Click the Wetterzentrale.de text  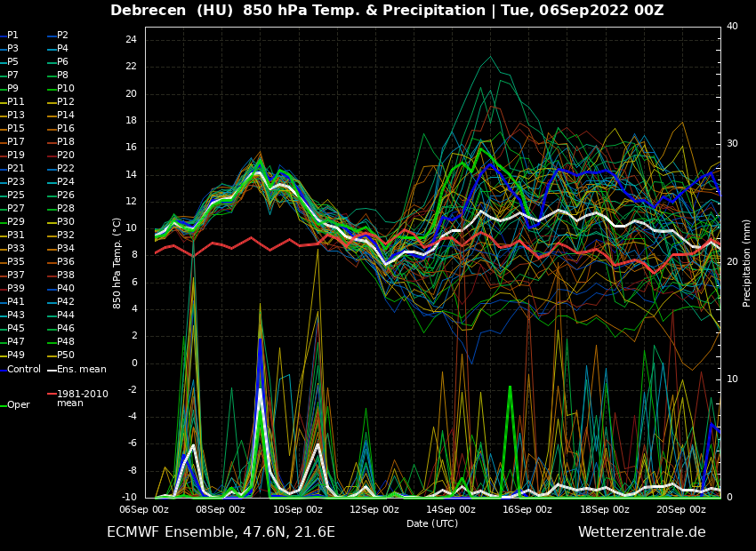(x=641, y=532)
